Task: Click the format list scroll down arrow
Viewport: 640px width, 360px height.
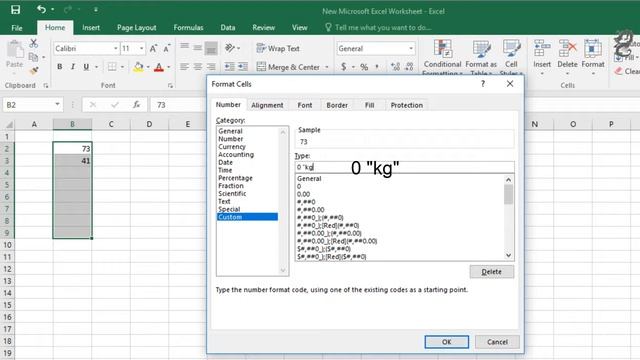Action: coord(509,256)
